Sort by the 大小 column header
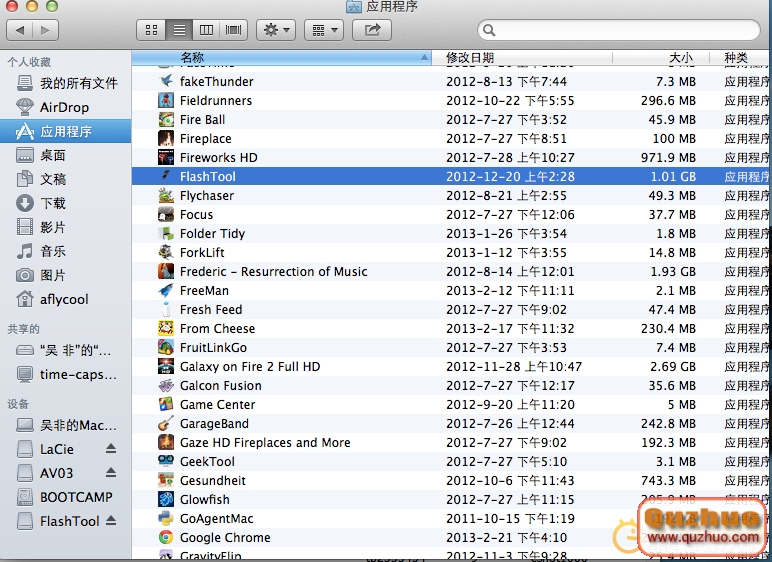Viewport: 772px width, 562px height. tap(661, 58)
